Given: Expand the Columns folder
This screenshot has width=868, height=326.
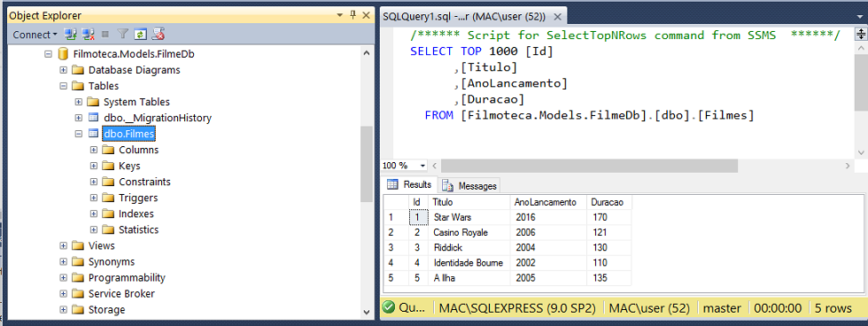Looking at the screenshot, I should tap(94, 150).
